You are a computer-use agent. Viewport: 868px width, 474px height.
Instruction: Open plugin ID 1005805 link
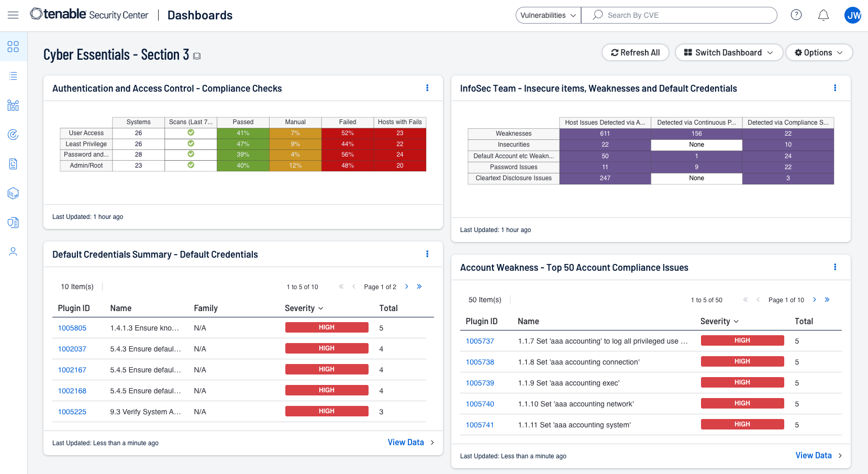pyautogui.click(x=72, y=328)
